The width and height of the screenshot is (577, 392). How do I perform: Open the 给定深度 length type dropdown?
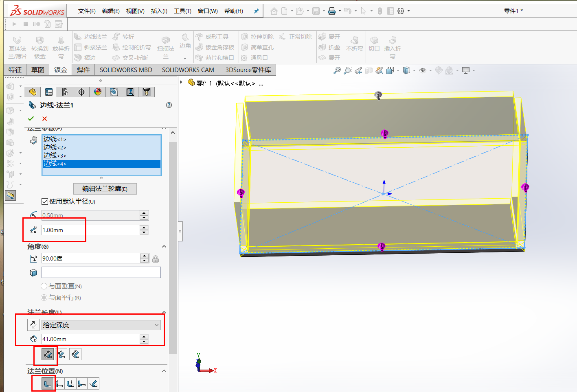tap(101, 325)
